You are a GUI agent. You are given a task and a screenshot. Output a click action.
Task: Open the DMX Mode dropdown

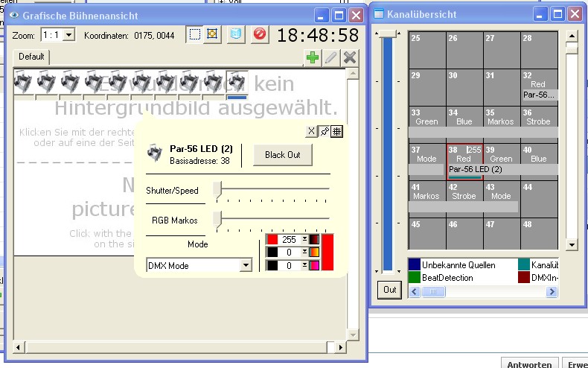[x=246, y=265]
